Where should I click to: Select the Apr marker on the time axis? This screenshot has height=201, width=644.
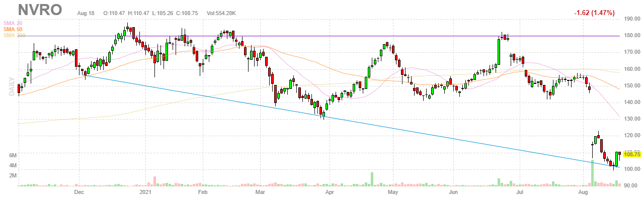pyautogui.click(x=330, y=192)
